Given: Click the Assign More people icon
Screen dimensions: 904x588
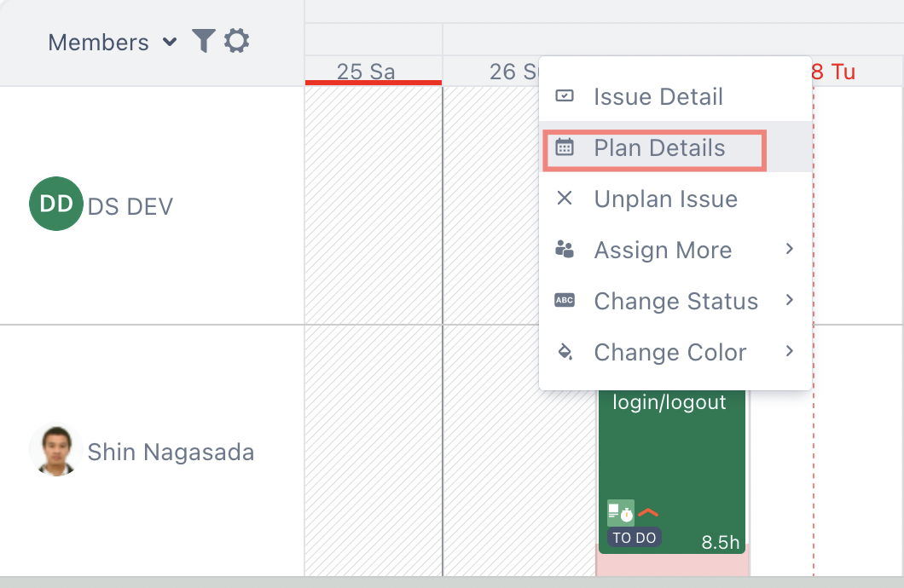Looking at the screenshot, I should tap(565, 250).
